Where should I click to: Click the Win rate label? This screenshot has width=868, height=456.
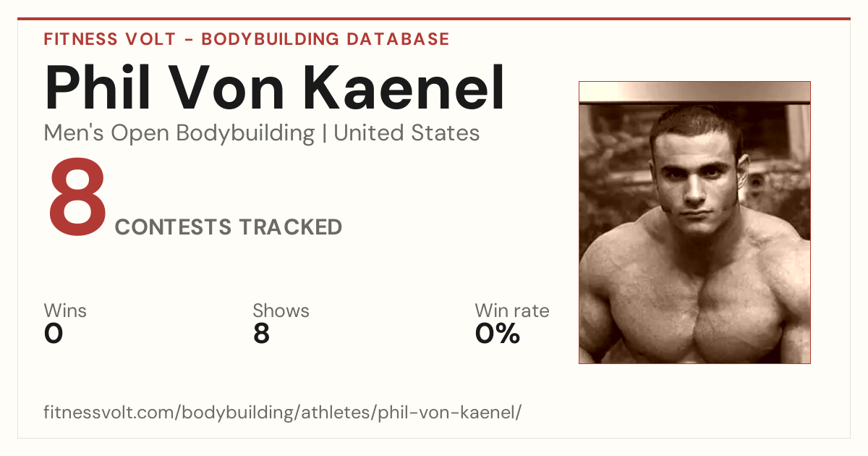point(512,311)
